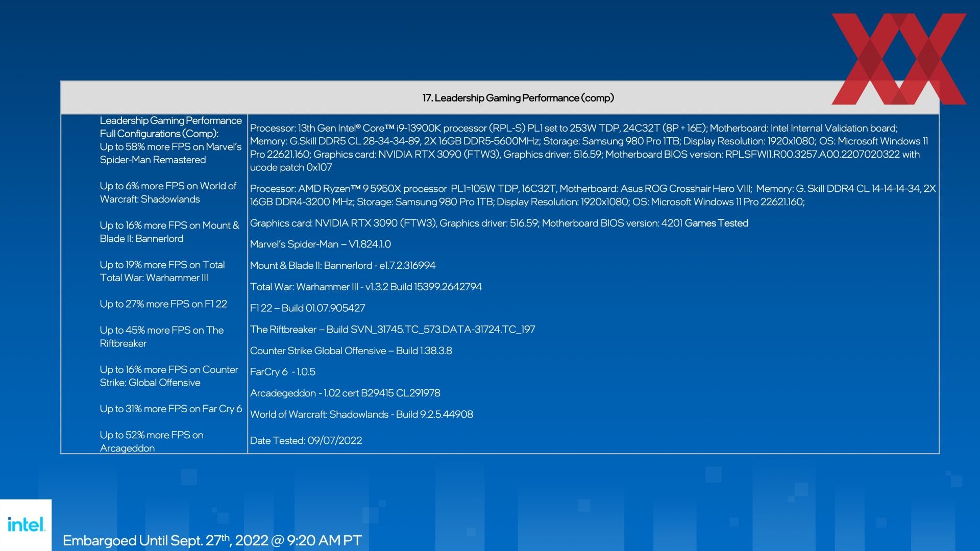Click 'Up to 6% more FPS on World of Warcraft: Shadowlands'
Screen dimensions: 980x551
click(x=168, y=192)
